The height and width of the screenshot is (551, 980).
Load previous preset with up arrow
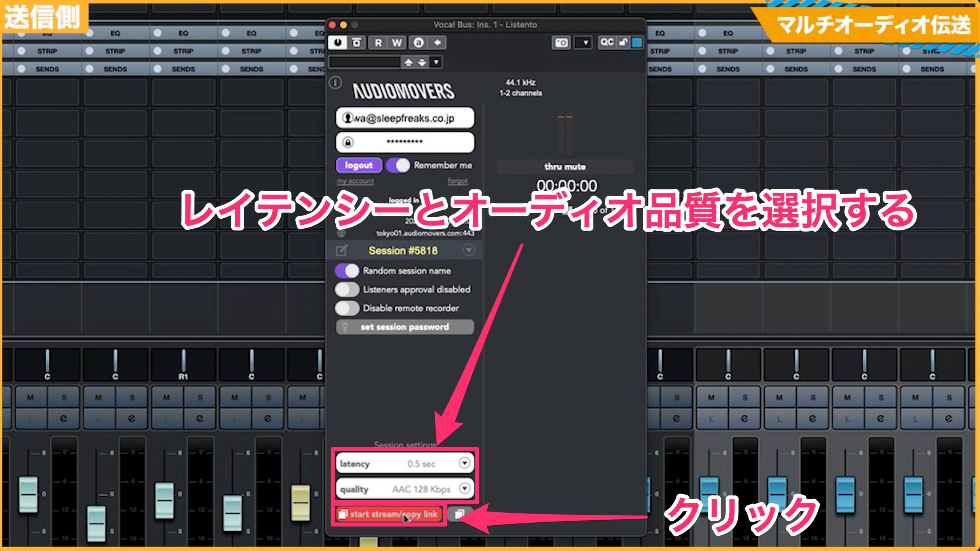coord(408,62)
